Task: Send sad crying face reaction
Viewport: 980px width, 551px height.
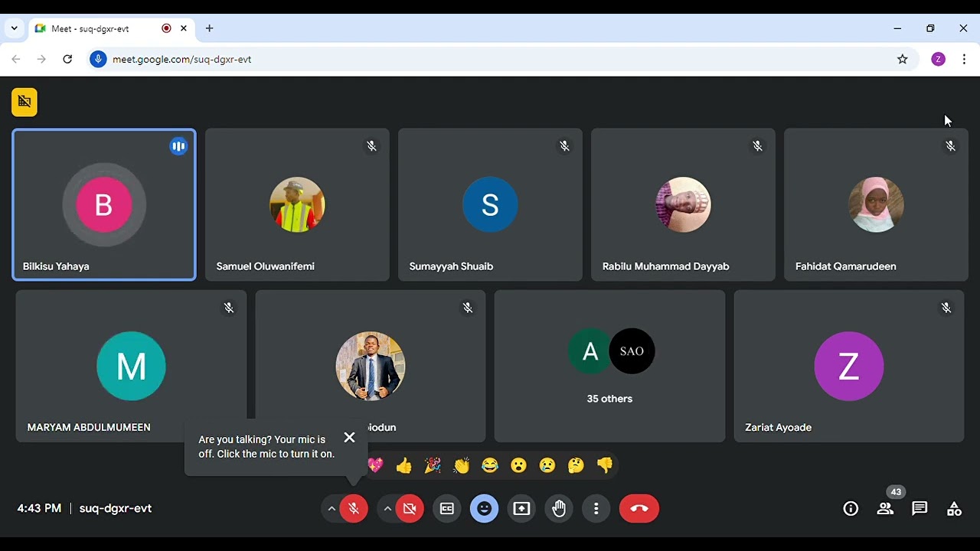Action: pos(547,465)
